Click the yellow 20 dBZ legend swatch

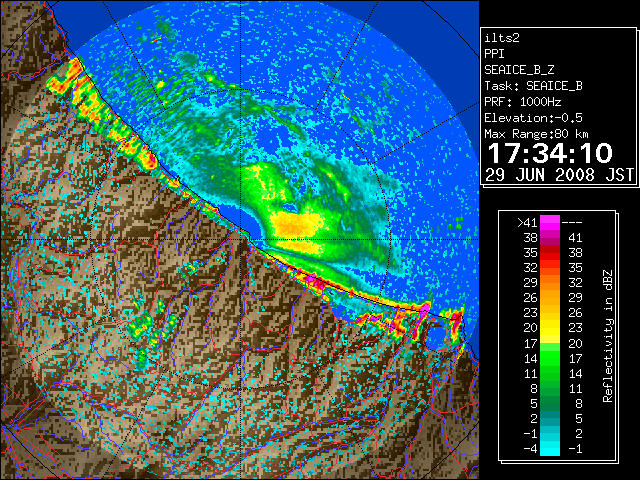pos(550,328)
